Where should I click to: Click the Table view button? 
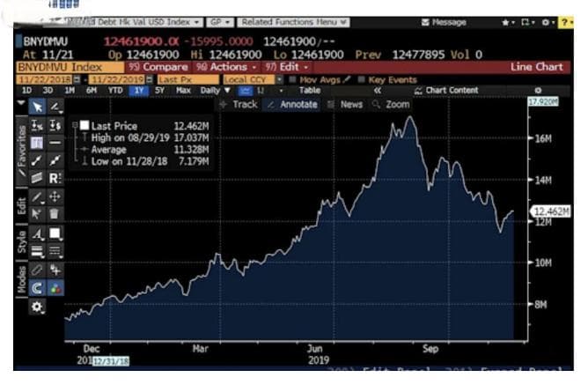point(310,91)
